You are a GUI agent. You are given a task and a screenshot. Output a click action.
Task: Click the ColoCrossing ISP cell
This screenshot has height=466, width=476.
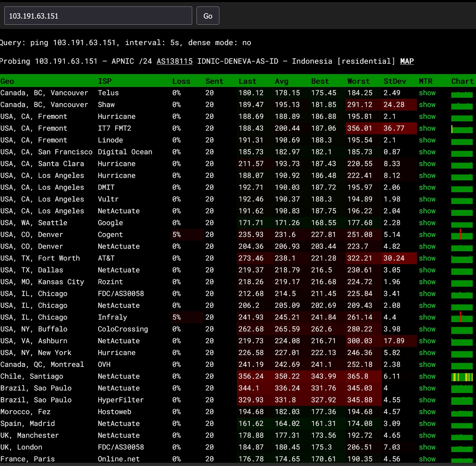click(123, 329)
